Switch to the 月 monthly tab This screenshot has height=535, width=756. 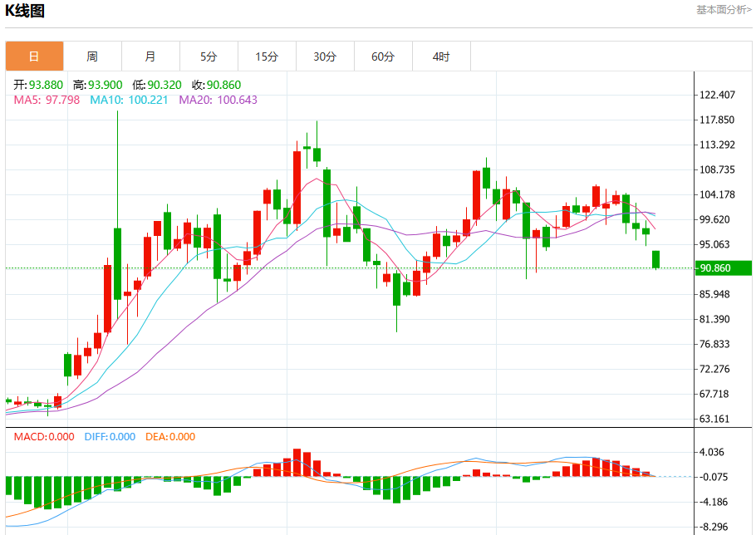pos(151,56)
